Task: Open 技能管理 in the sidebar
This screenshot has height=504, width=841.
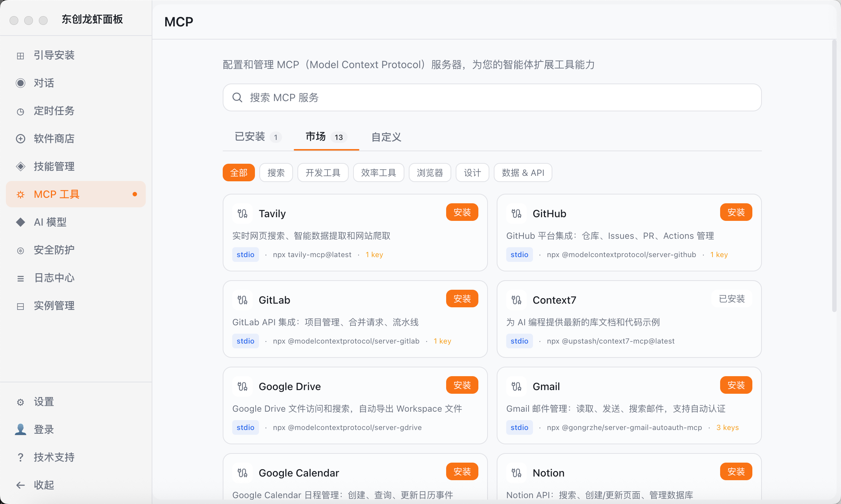Action: tap(76, 166)
